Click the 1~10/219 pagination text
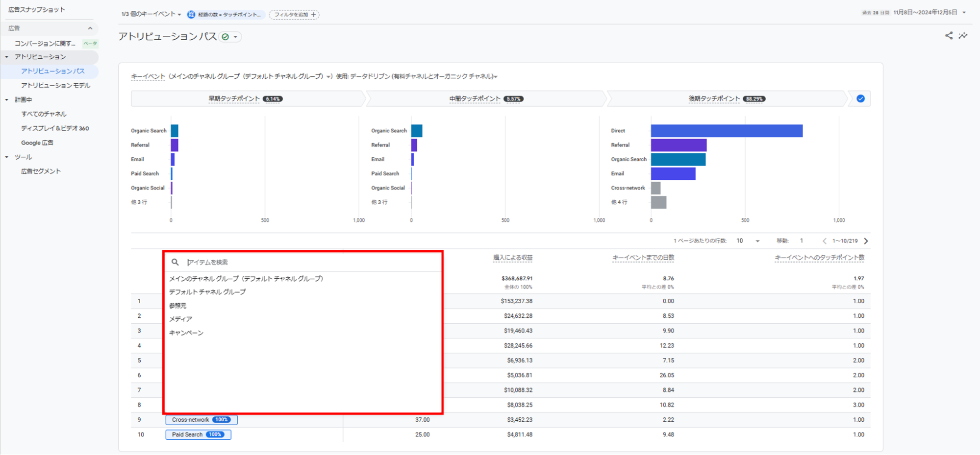Viewport: 980px width, 455px height. [x=845, y=241]
